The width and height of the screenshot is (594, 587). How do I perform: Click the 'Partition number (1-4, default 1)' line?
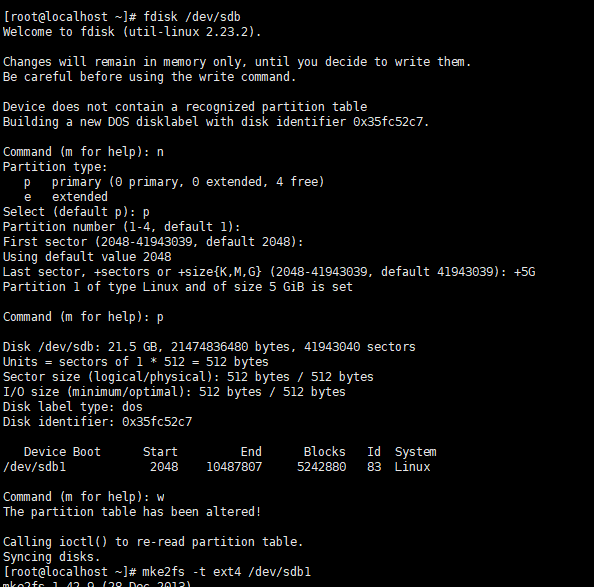(x=121, y=227)
